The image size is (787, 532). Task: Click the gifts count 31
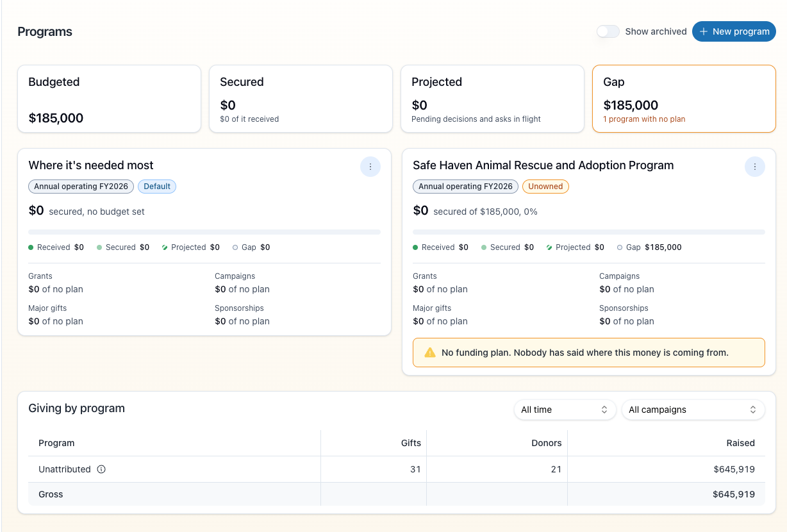click(x=415, y=469)
